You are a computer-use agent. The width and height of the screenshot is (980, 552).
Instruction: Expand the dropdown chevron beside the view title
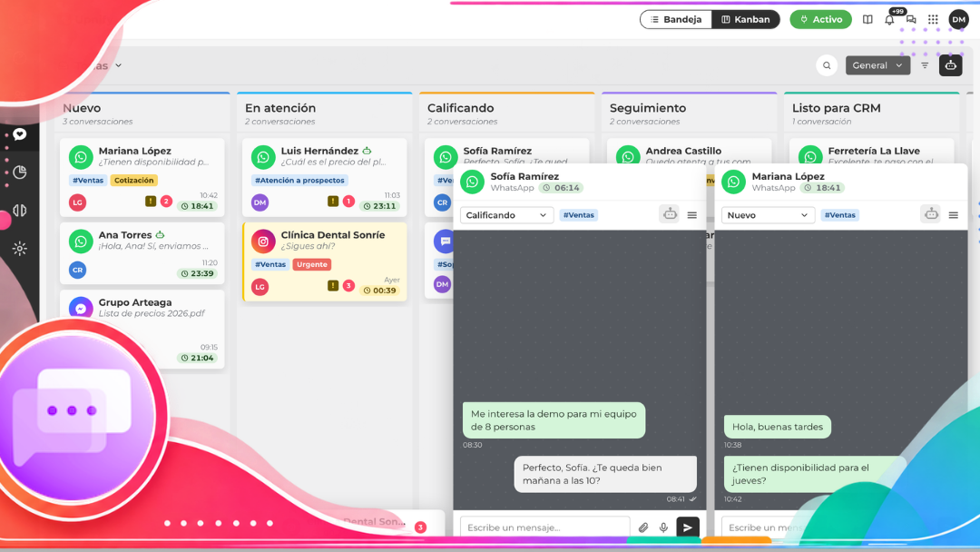pos(118,65)
